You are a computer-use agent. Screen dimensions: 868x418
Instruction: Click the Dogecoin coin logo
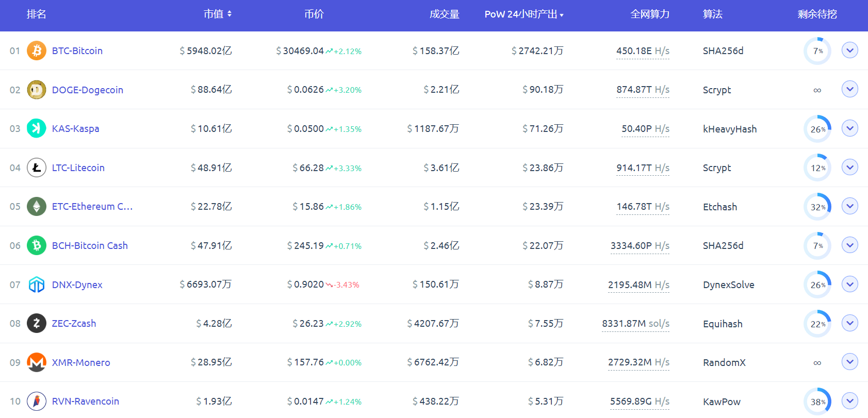coord(37,90)
